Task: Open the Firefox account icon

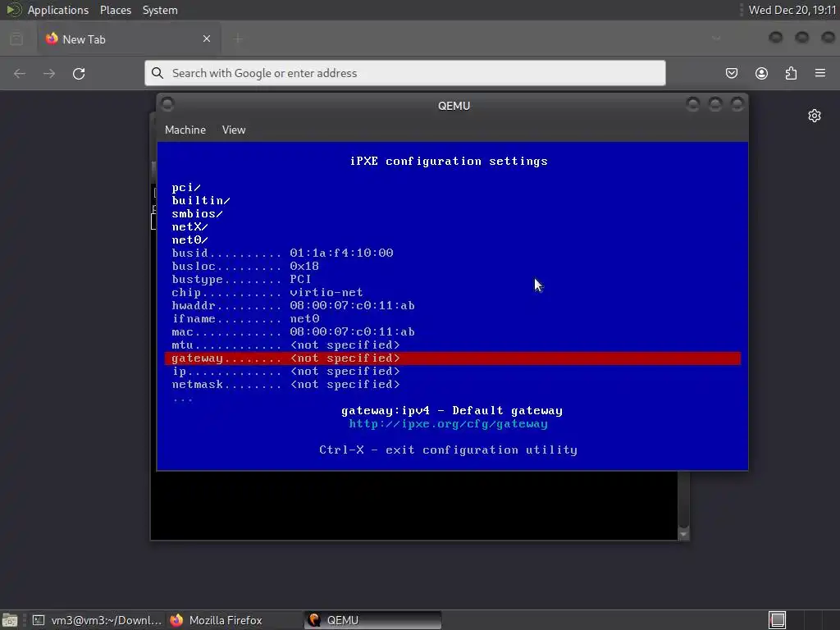Action: (x=761, y=73)
